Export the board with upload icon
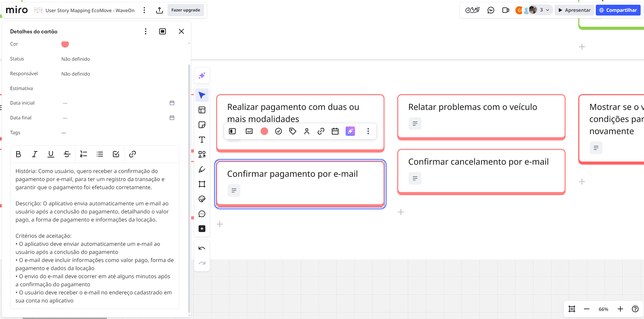Viewport: 644px width, 319px height. (159, 10)
